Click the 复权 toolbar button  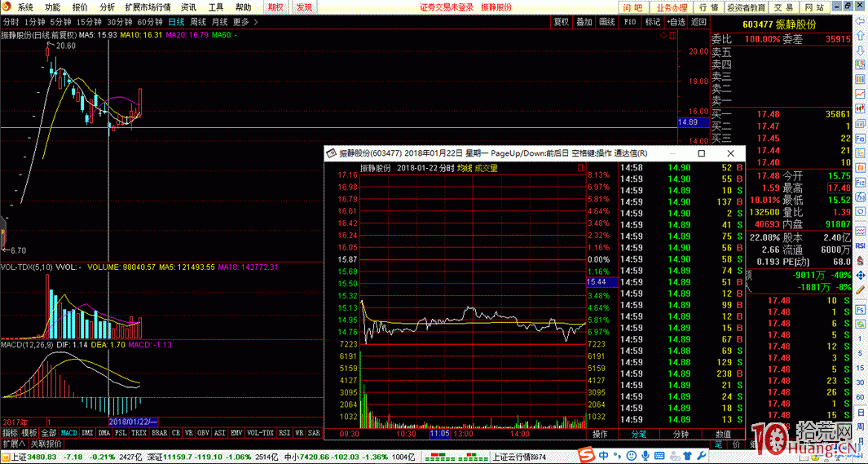coord(562,21)
